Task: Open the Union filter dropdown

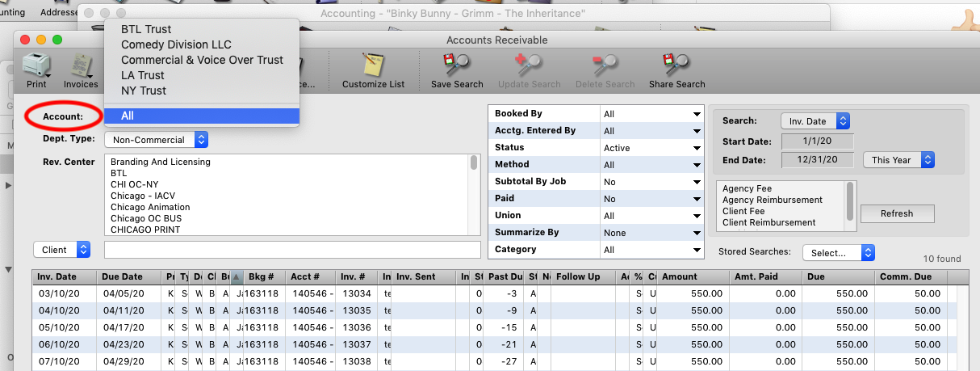Action: (651, 216)
